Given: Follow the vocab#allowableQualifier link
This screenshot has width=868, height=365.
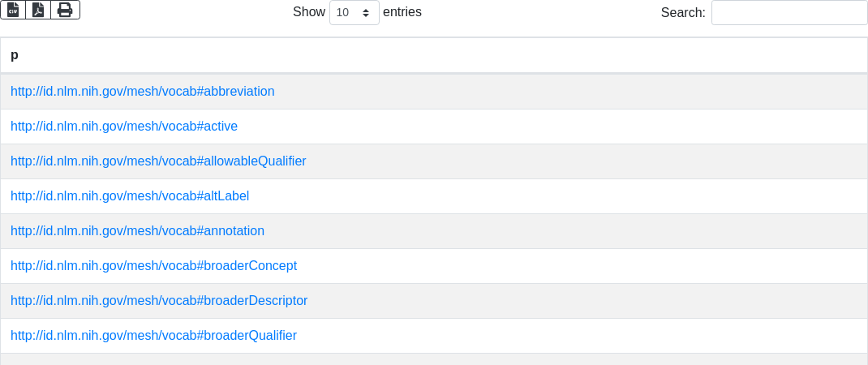Looking at the screenshot, I should tap(158, 161).
